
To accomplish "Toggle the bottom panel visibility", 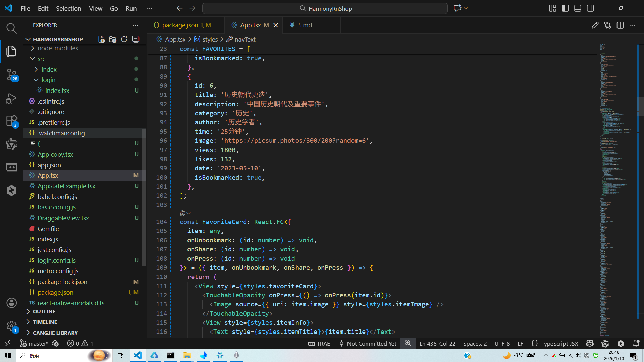I will click(x=578, y=8).
